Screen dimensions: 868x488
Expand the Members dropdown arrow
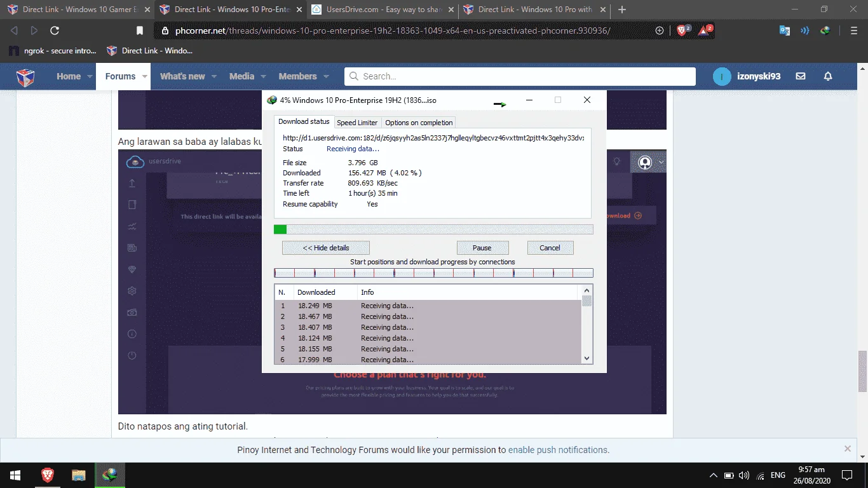(x=326, y=76)
